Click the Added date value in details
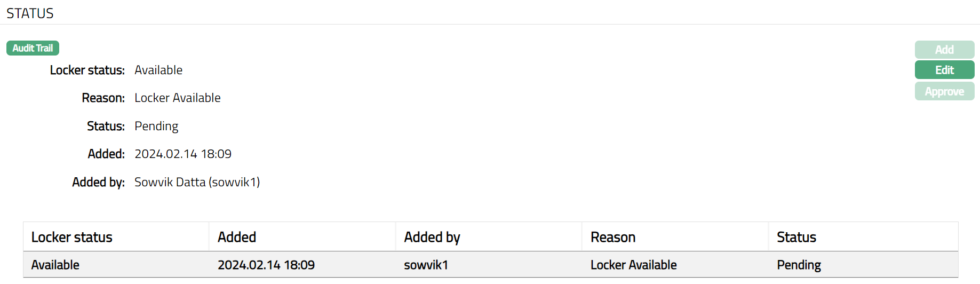Image resolution: width=980 pixels, height=284 pixels. pyautogui.click(x=183, y=154)
